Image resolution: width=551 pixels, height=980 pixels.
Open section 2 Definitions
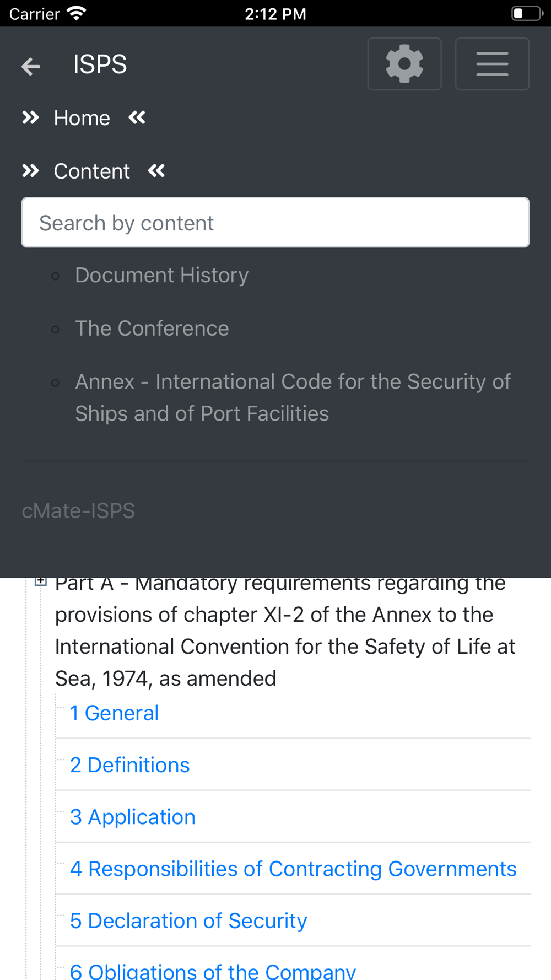point(129,765)
